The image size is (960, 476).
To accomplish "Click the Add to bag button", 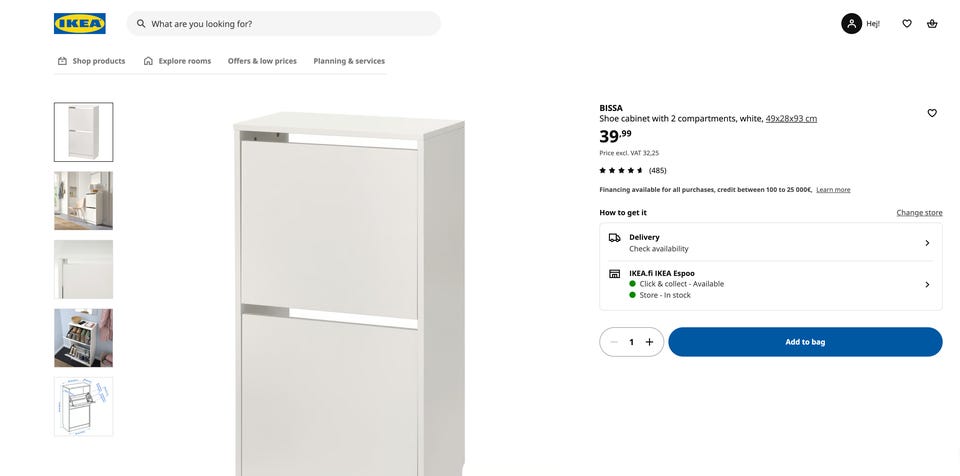I will (x=805, y=342).
